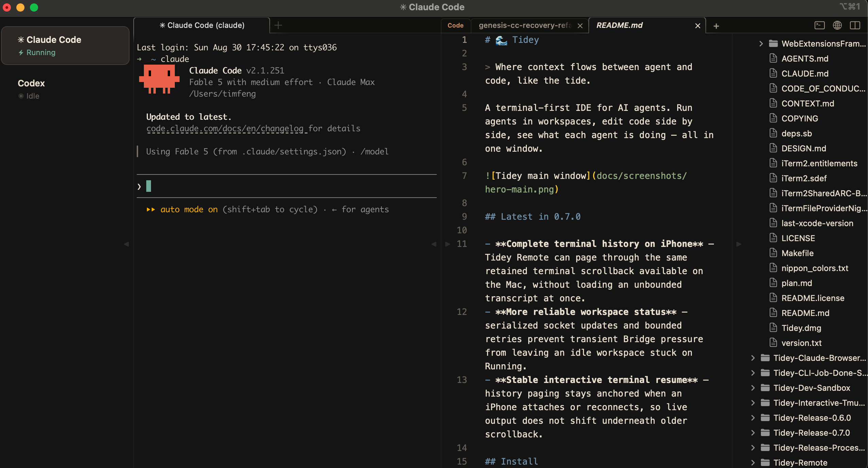Click the file icon beside LICENSE
This screenshot has height=468, width=868.
click(x=773, y=238)
